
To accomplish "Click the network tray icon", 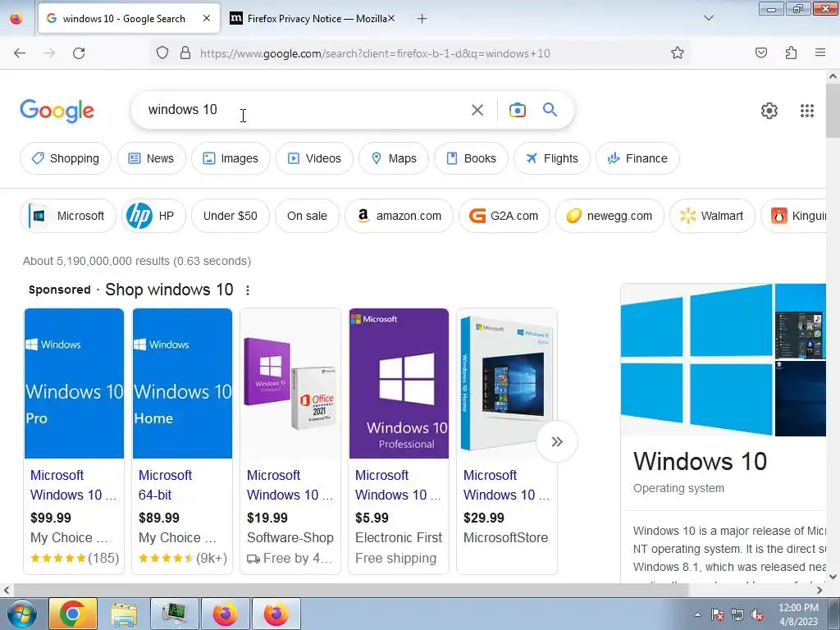I will coord(737,614).
